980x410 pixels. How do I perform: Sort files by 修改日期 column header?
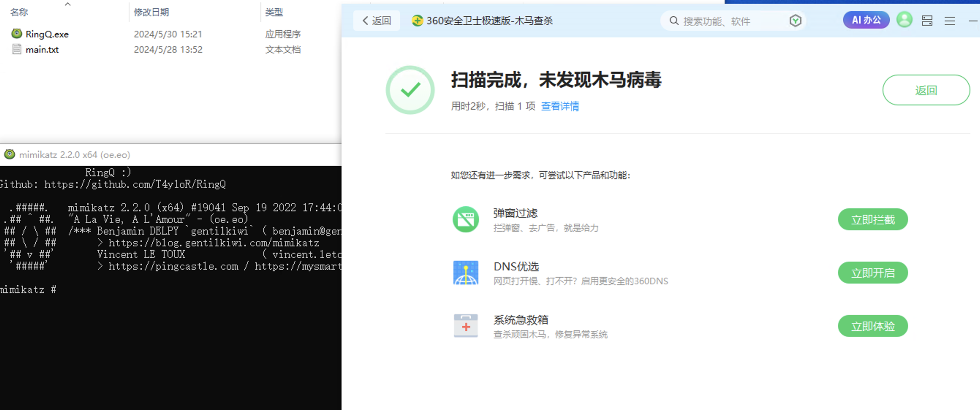151,12
